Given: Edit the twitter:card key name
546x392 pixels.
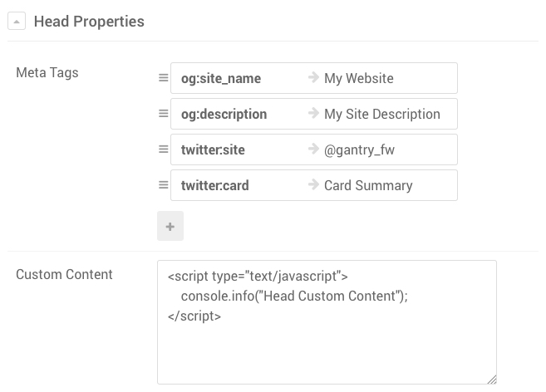Looking at the screenshot, I should tap(214, 186).
